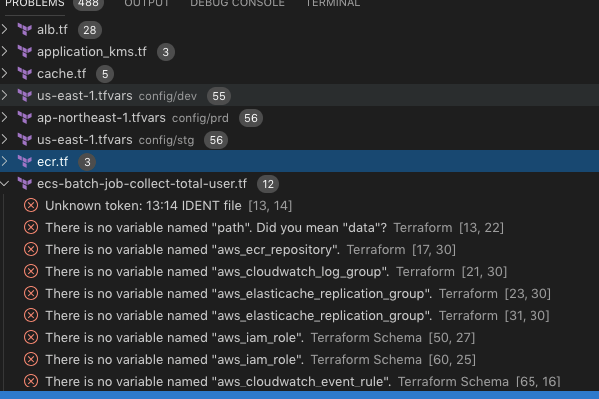The image size is (599, 399).
Task: Expand us-east-1.tfvars config/stg group
Action: click(5, 139)
